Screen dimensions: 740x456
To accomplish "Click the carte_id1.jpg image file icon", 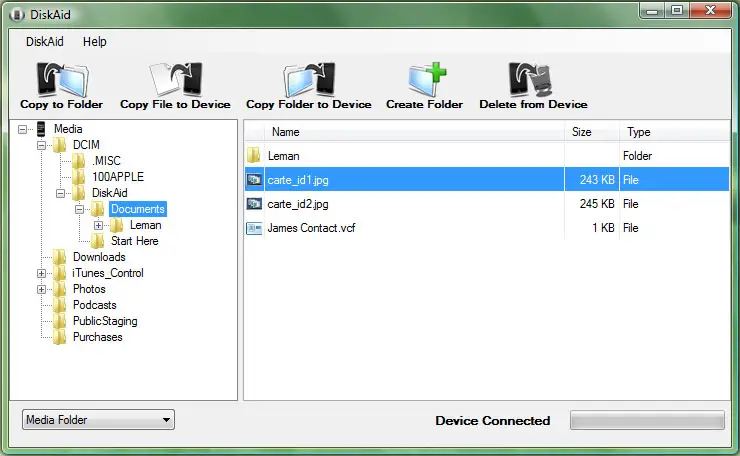I will point(254,179).
